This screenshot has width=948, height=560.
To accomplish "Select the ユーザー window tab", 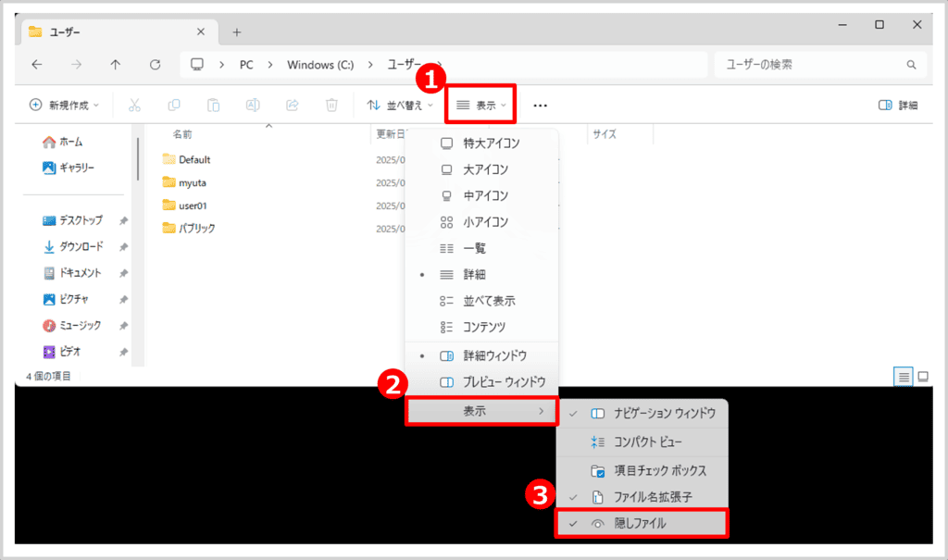I will (x=118, y=32).
